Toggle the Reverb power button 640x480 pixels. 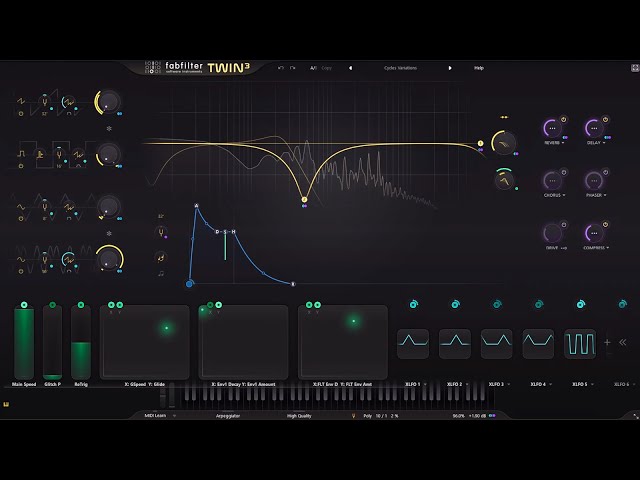pos(564,120)
